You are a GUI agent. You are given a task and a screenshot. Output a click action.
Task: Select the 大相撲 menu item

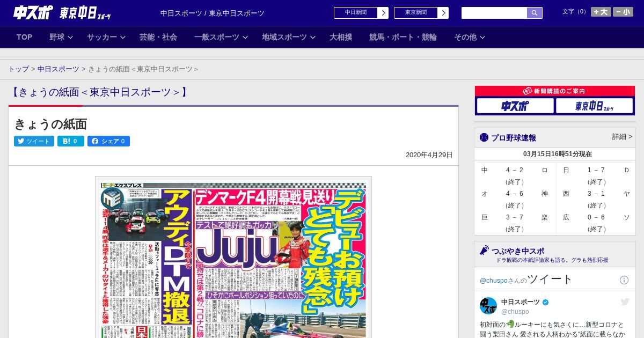point(341,37)
